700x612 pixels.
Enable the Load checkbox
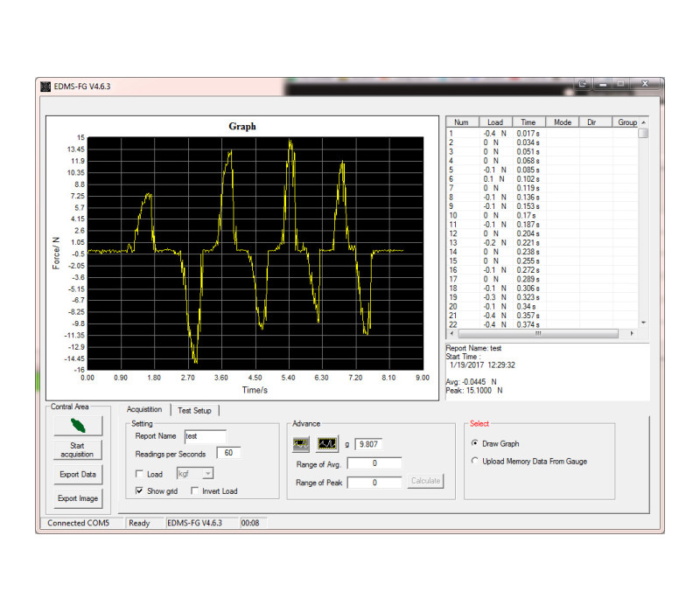139,474
